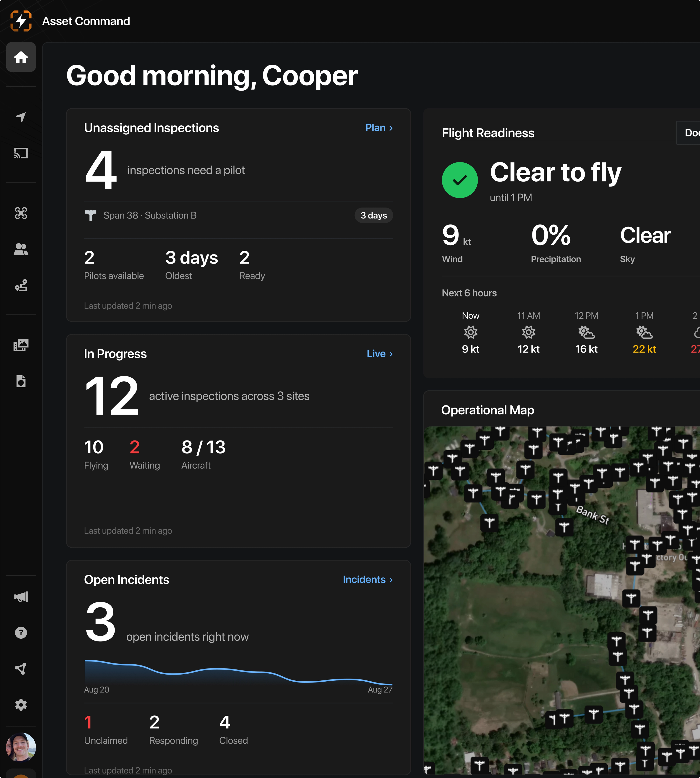Screen dimensions: 700x778
Task: Open the reports document sidebar icon
Action: 21,381
